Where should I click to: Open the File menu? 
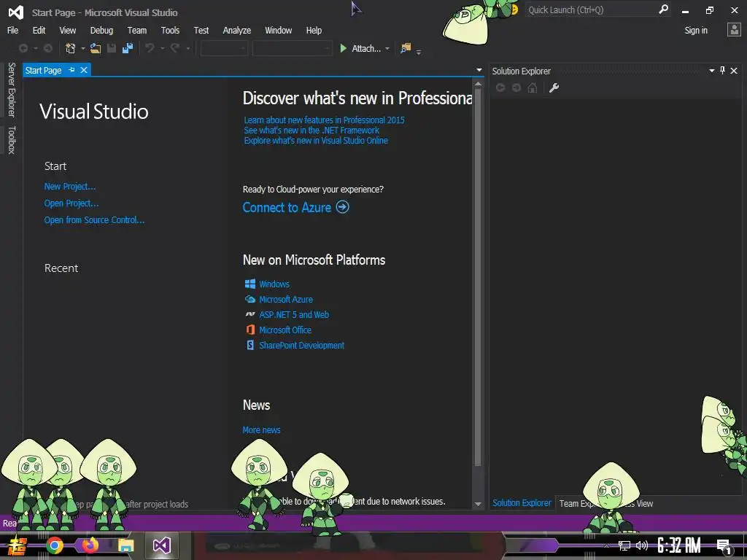[x=13, y=30]
